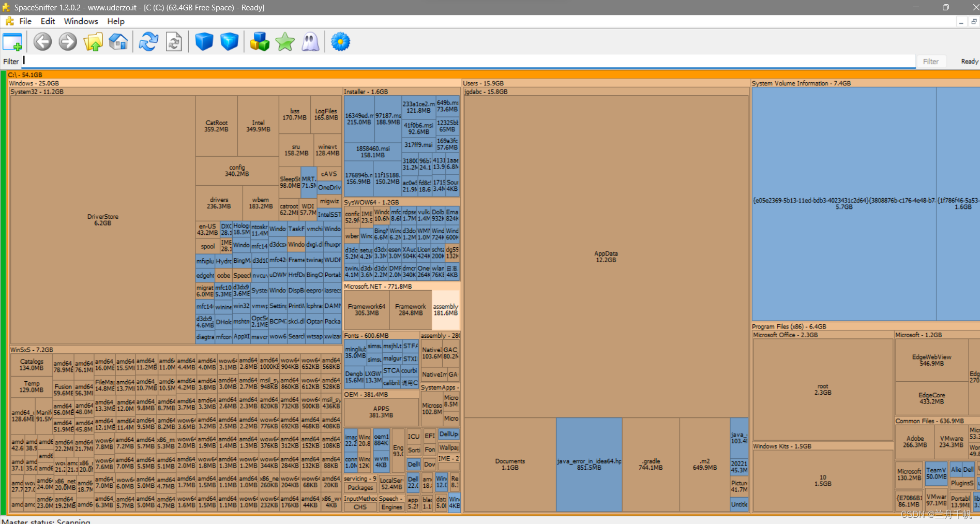Select the CatRoot 359.2MB block
Screen dimensions: 980x524
(216, 126)
